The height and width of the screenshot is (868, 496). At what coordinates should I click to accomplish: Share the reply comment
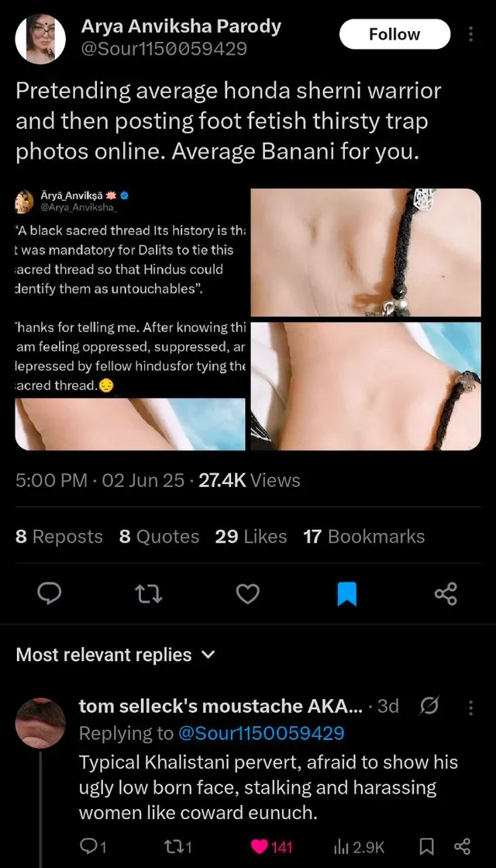462,846
